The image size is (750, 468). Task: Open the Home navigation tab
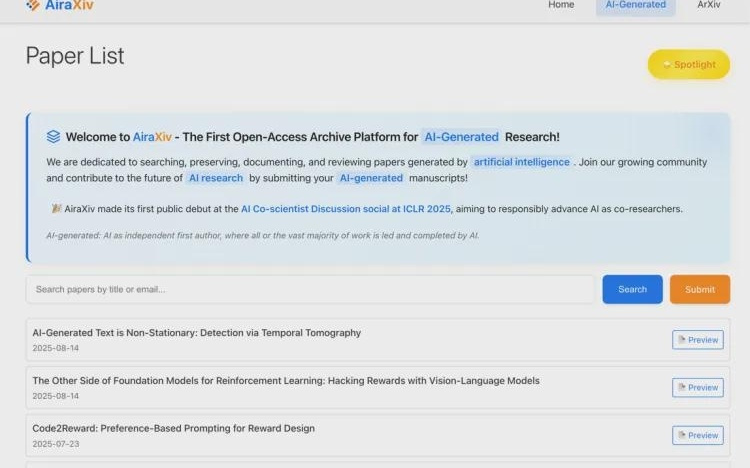561,5
